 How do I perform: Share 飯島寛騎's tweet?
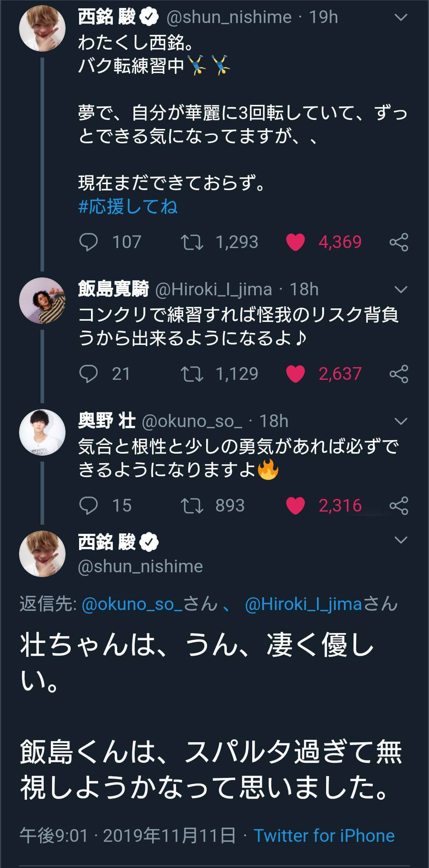tap(399, 374)
